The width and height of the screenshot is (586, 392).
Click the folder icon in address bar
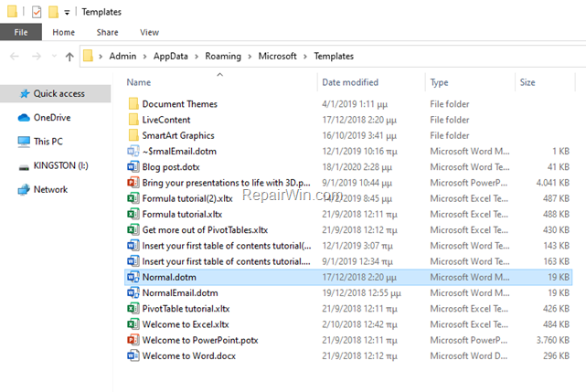pyautogui.click(x=88, y=56)
